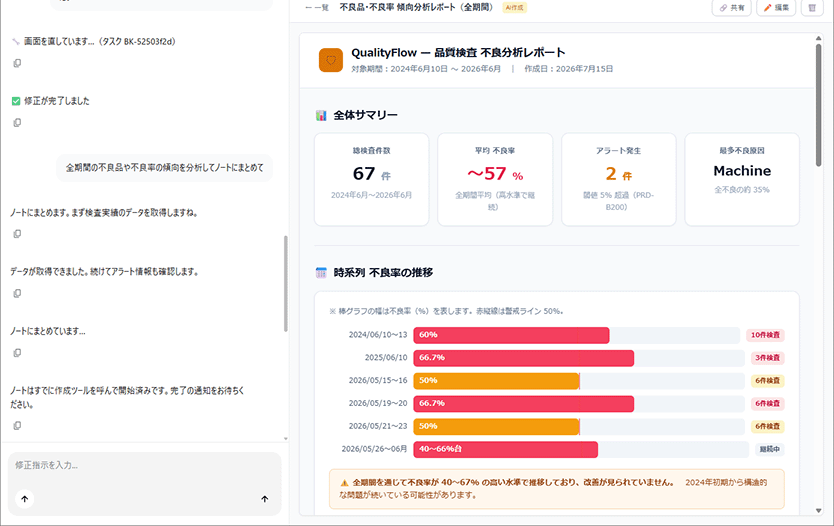Click the 時系列 不良率の推移 heading
834x526 pixels.
(383, 273)
